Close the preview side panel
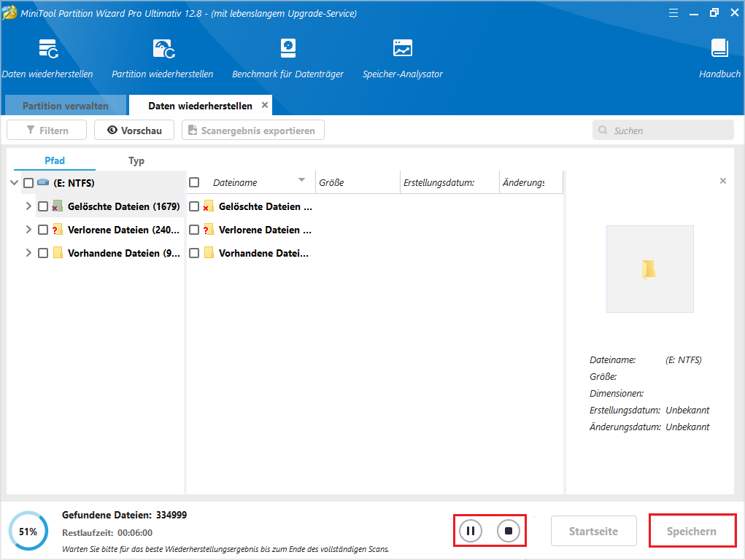Viewport: 745px width, 560px height. tap(722, 181)
